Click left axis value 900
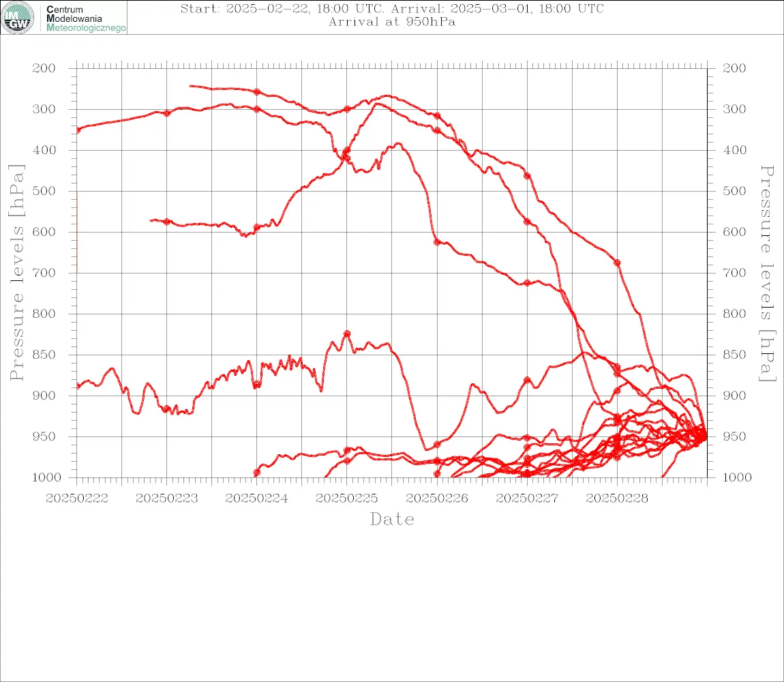Screen dimensions: 784x682 [44, 396]
